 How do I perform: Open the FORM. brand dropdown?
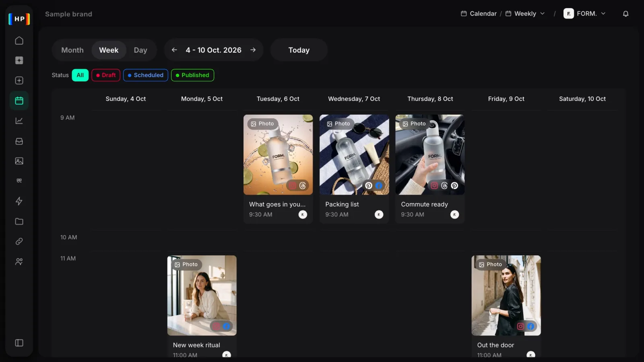[584, 14]
